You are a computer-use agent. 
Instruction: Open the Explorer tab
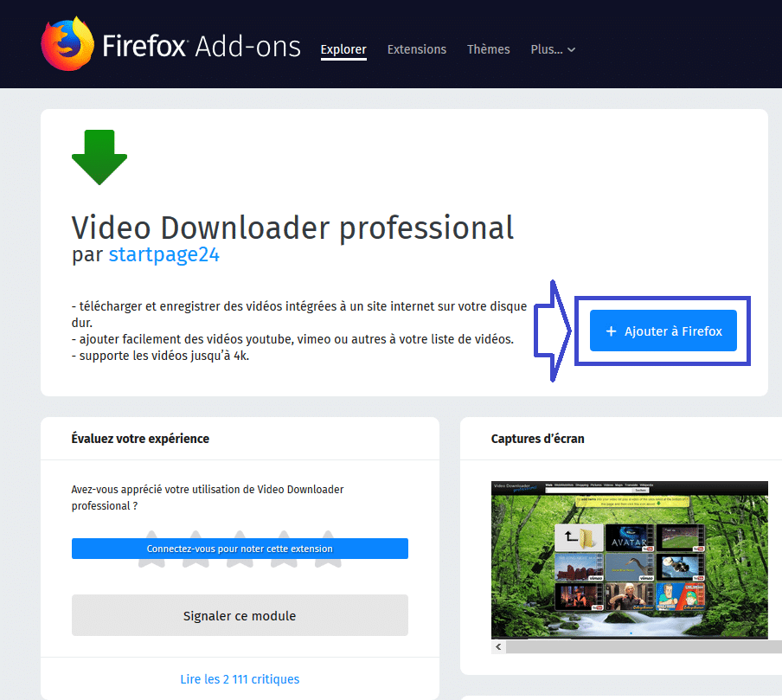point(343,49)
